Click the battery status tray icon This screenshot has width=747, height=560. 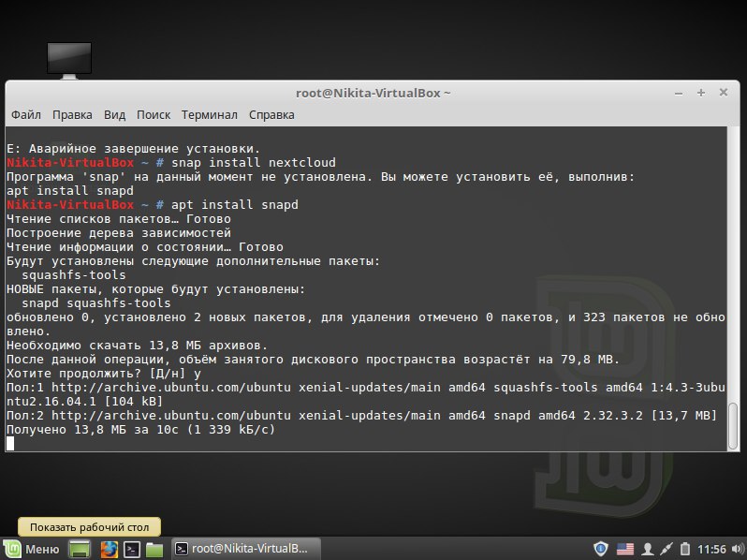coord(684,549)
